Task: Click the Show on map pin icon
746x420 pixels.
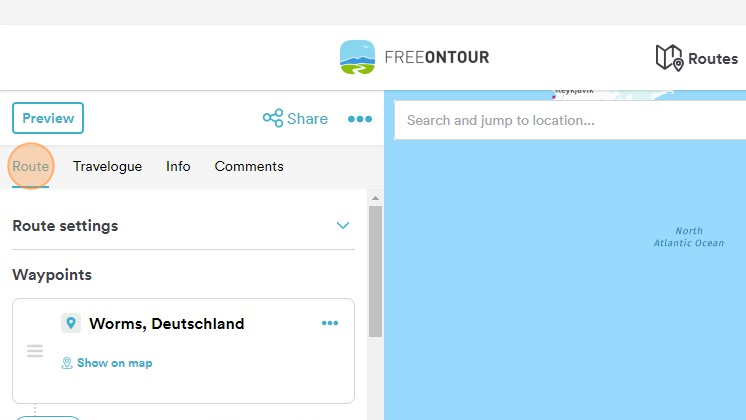Action: (67, 363)
